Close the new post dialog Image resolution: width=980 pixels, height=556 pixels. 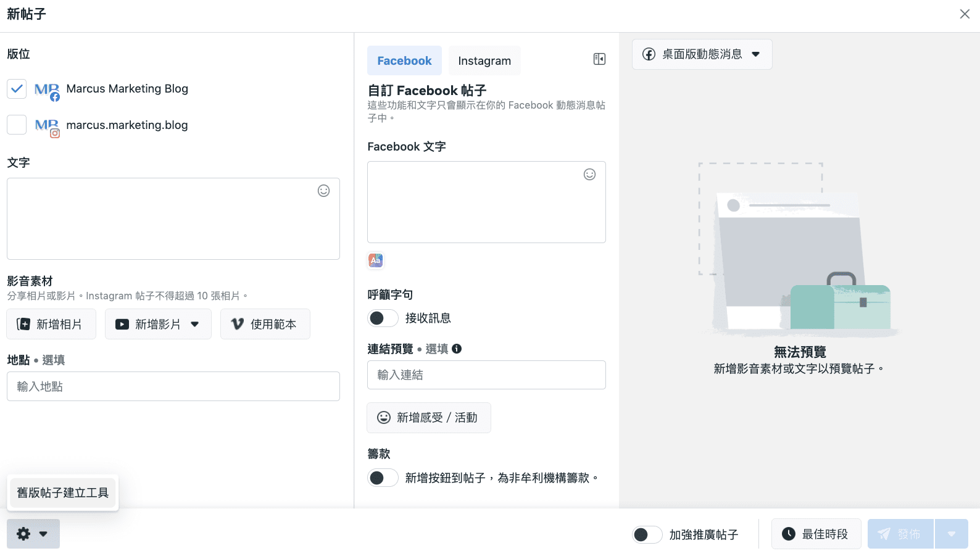pyautogui.click(x=965, y=14)
